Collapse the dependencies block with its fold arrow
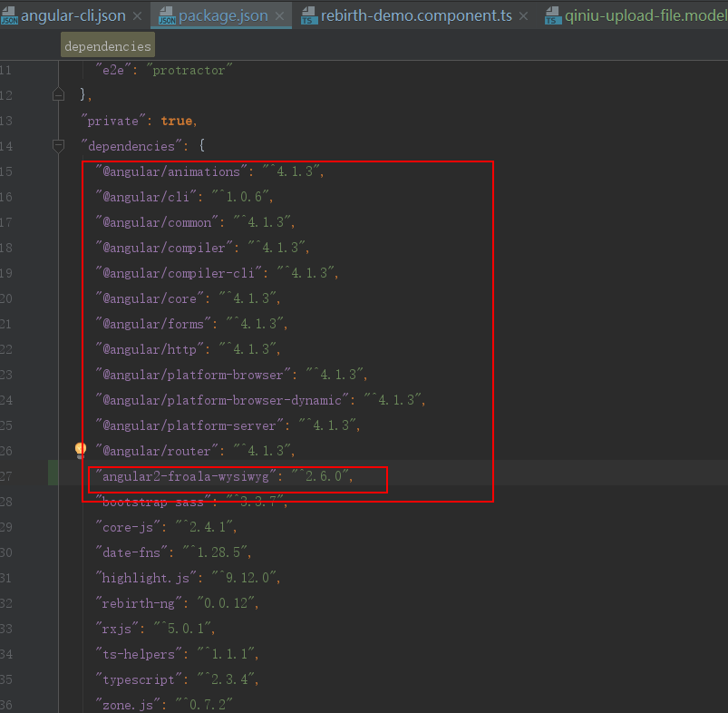 (58, 145)
